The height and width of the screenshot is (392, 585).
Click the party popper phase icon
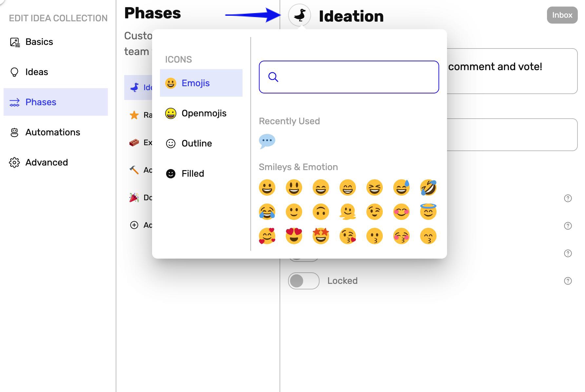tap(134, 197)
